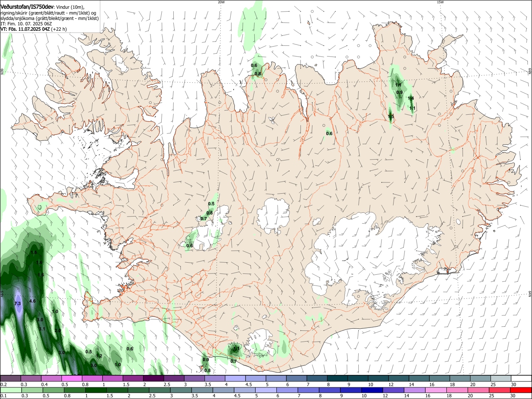532x399 pixels.
Task: Select the 4.6 precipitation value on the map
Action: tap(32, 301)
